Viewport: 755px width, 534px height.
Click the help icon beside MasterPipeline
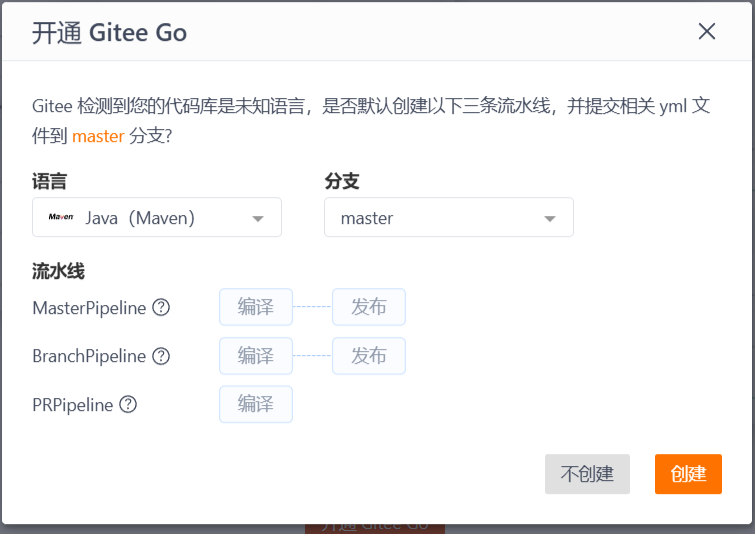click(161, 307)
